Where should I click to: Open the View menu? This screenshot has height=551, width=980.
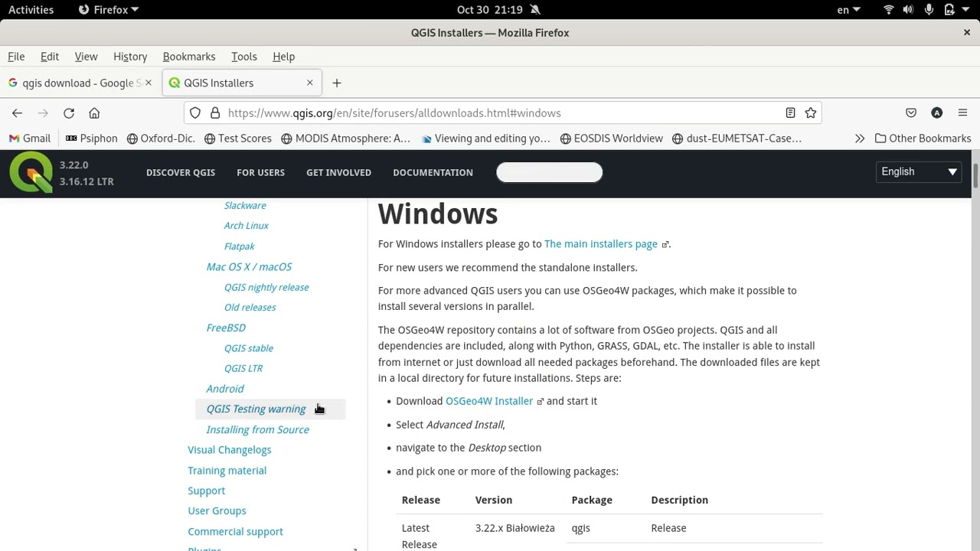(86, 57)
